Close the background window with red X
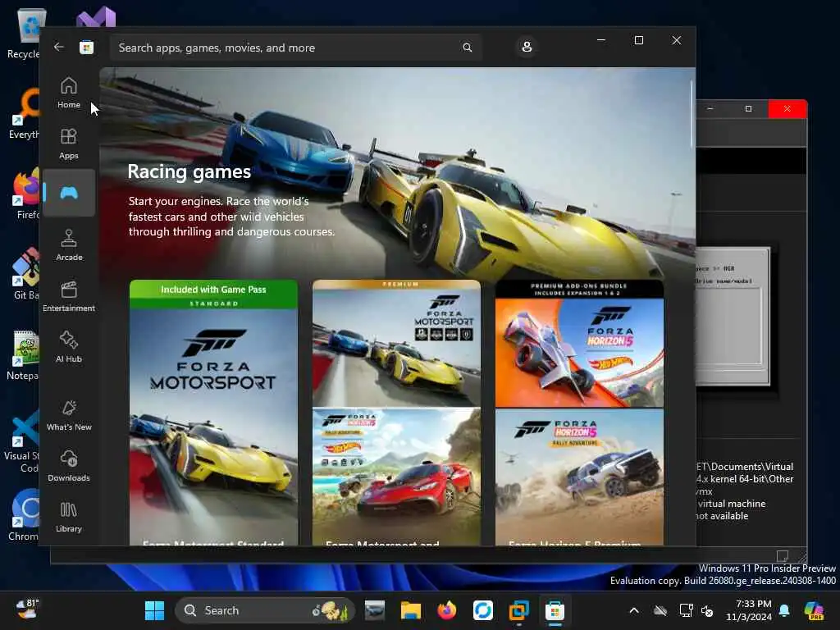Screen dimensions: 840x630 787,109
